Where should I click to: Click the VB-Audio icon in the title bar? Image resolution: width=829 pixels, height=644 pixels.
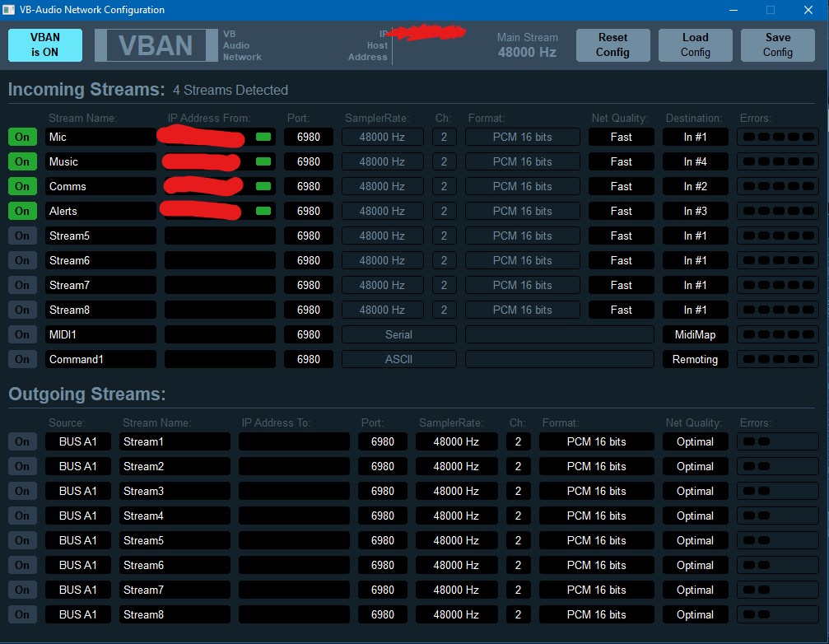tap(9, 9)
